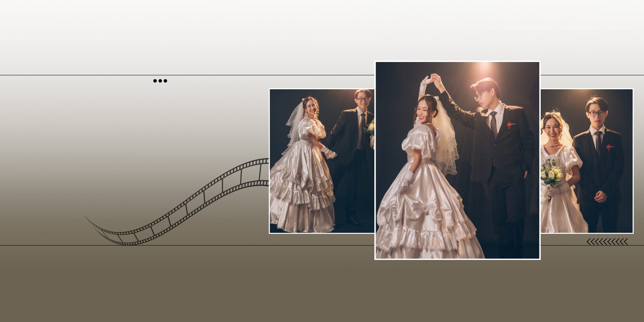
Task: Click the bride's bouquet in right photo
Action: pyautogui.click(x=551, y=174)
